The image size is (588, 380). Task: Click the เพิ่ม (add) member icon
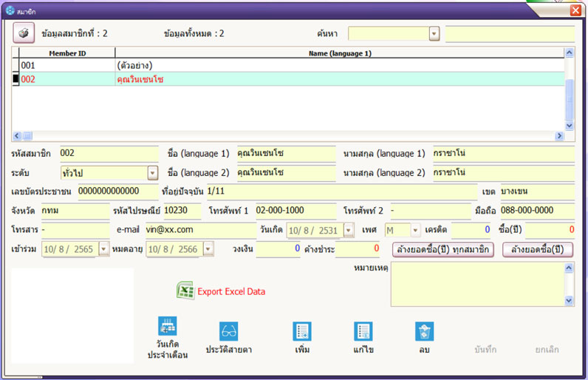pyautogui.click(x=301, y=331)
